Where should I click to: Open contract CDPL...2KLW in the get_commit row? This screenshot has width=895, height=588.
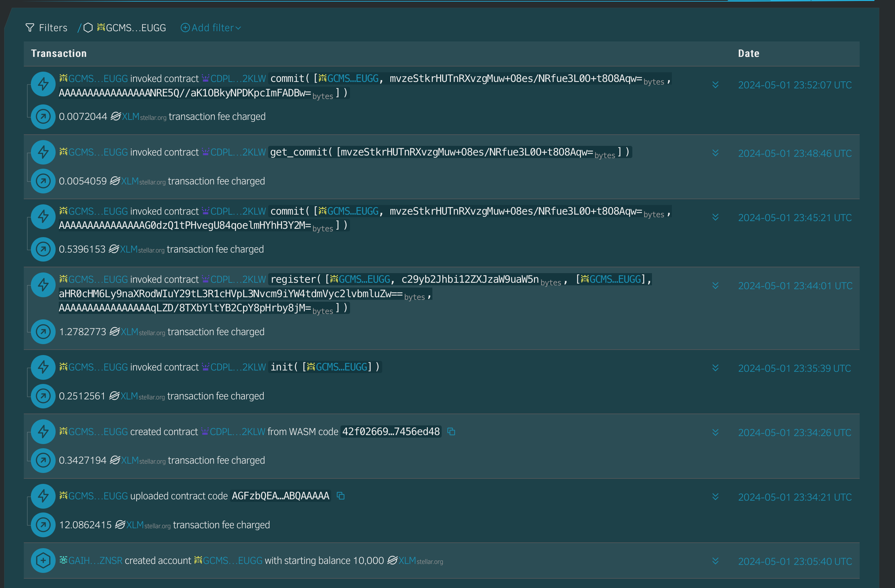tap(234, 152)
